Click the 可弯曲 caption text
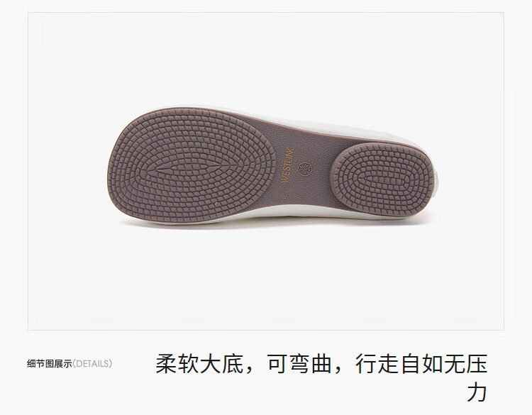This screenshot has height=415, width=532. click(300, 364)
